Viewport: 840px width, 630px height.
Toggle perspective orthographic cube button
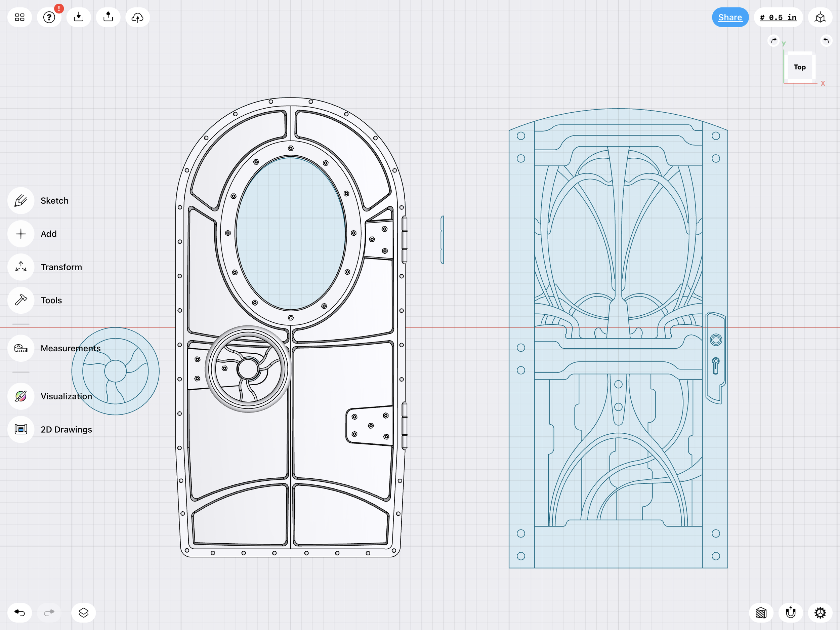[x=820, y=17]
